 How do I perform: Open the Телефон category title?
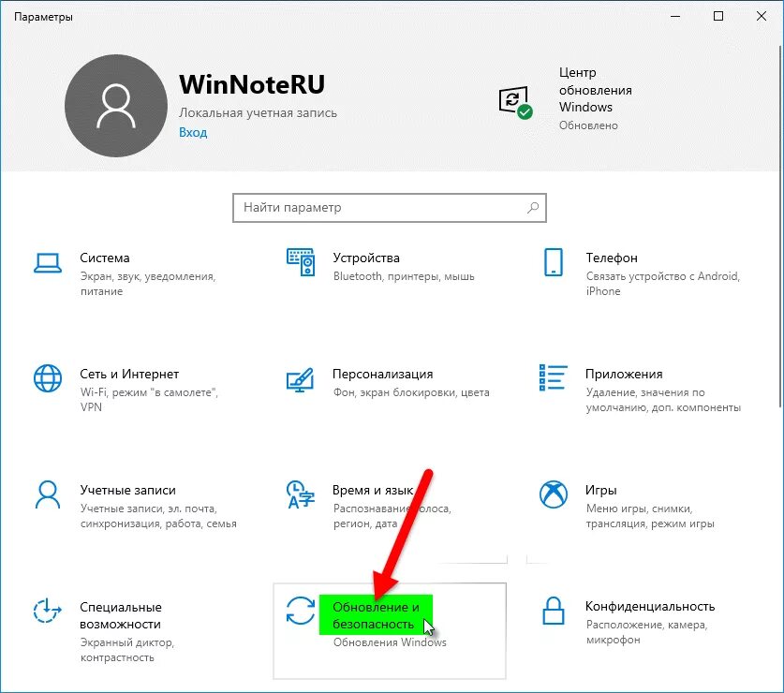tap(612, 258)
